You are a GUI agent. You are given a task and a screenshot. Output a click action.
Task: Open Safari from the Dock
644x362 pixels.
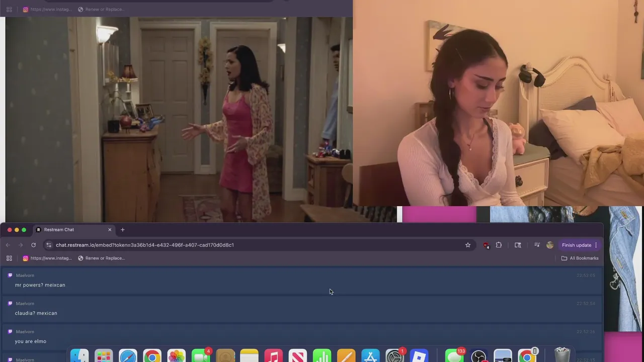point(128,356)
